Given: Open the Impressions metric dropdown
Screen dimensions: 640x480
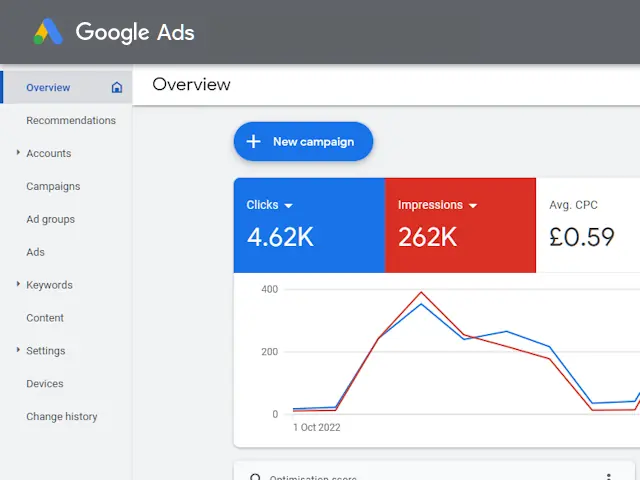Looking at the screenshot, I should coord(473,206).
